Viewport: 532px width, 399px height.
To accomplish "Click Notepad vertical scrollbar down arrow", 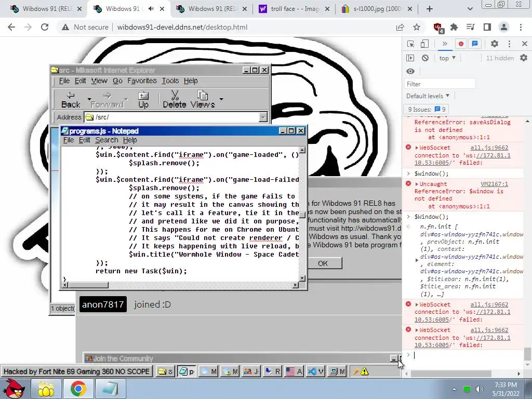I will (302, 278).
